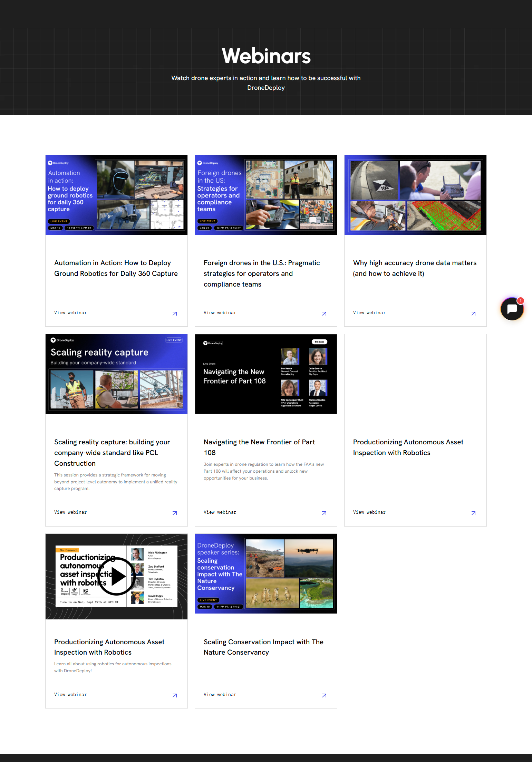532x762 pixels.
Task: Click arrow icon on Part 108 card
Action: coord(324,513)
